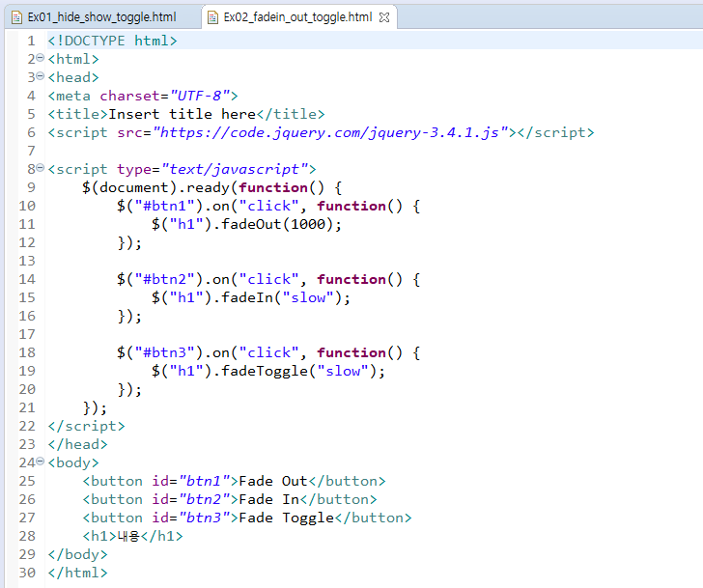Click the closing </html> tag on line 30
703x588 pixels.
tap(78, 573)
